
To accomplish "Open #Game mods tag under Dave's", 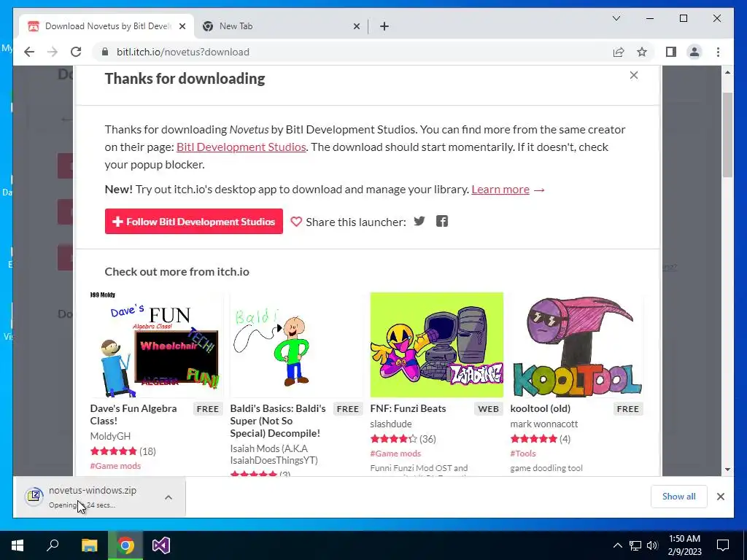I will 115,466.
